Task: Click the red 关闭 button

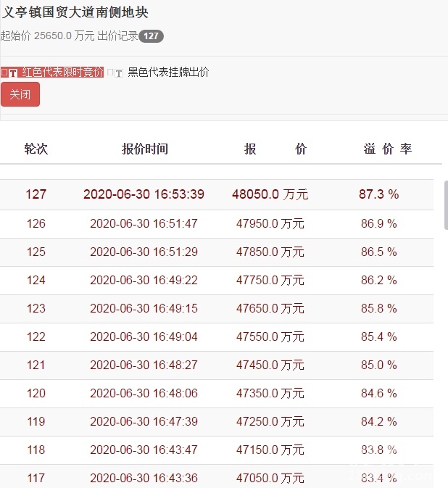Action: coord(20,94)
